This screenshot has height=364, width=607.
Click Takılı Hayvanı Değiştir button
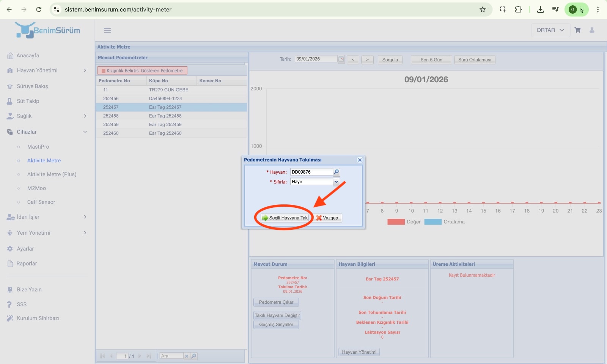click(x=277, y=315)
